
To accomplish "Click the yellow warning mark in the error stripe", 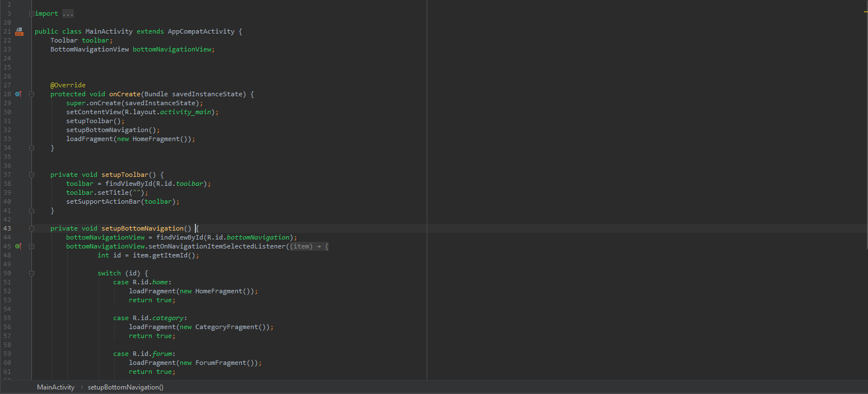I will [865, 11].
